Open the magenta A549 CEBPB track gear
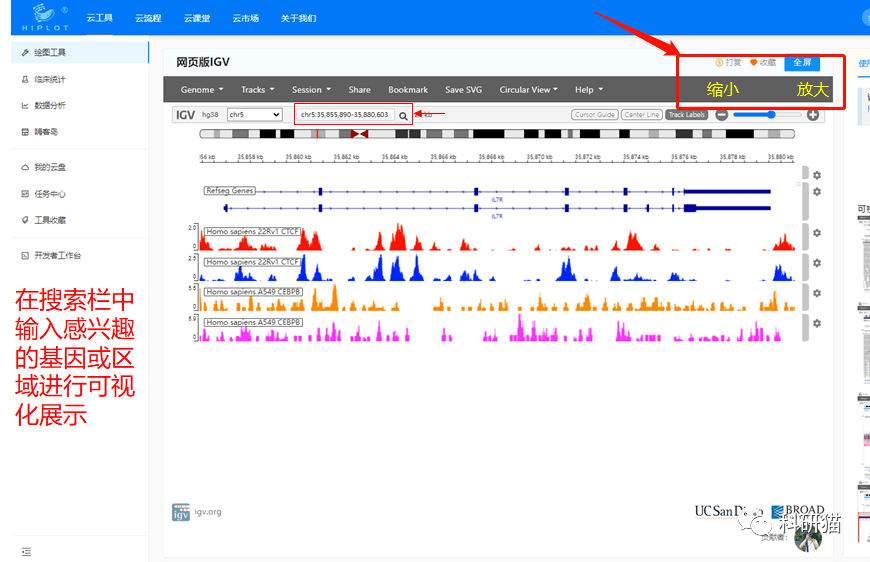Image resolution: width=870 pixels, height=562 pixels. [817, 323]
